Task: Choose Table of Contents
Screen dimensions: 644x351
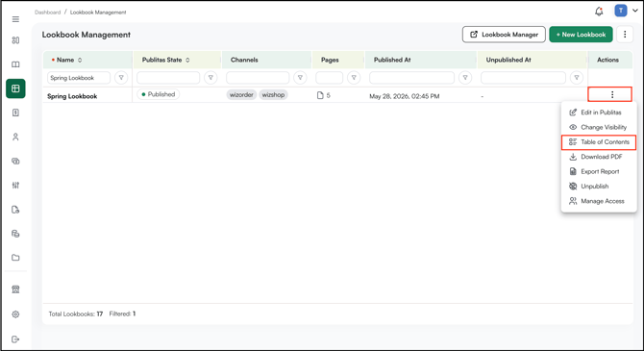Action: [599, 141]
